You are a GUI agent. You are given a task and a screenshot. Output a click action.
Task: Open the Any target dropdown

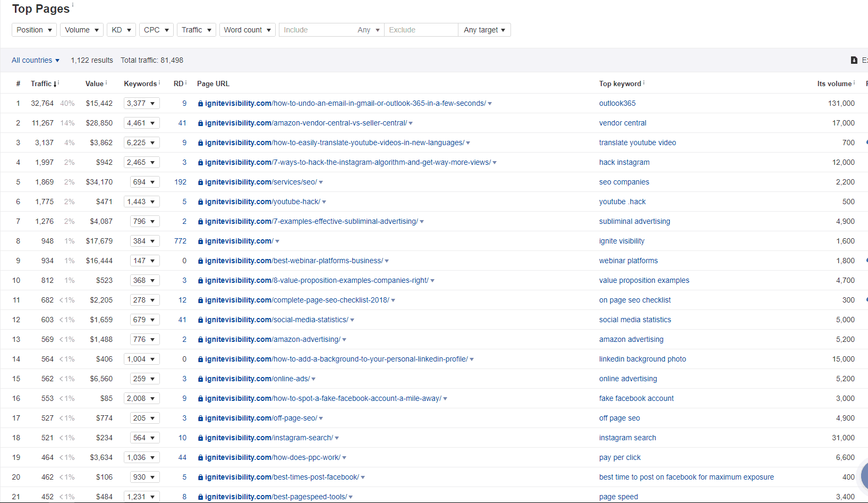pyautogui.click(x=483, y=30)
